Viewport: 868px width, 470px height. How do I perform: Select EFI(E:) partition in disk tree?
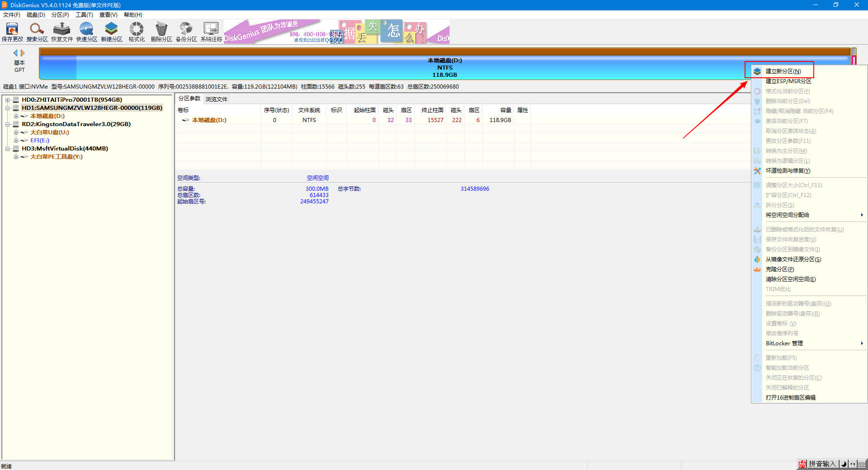(40, 141)
